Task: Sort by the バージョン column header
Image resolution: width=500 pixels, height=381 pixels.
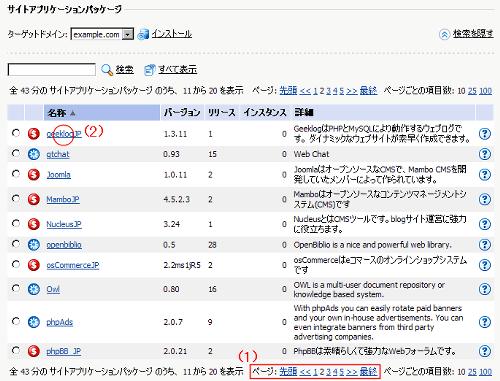Action: (x=182, y=113)
